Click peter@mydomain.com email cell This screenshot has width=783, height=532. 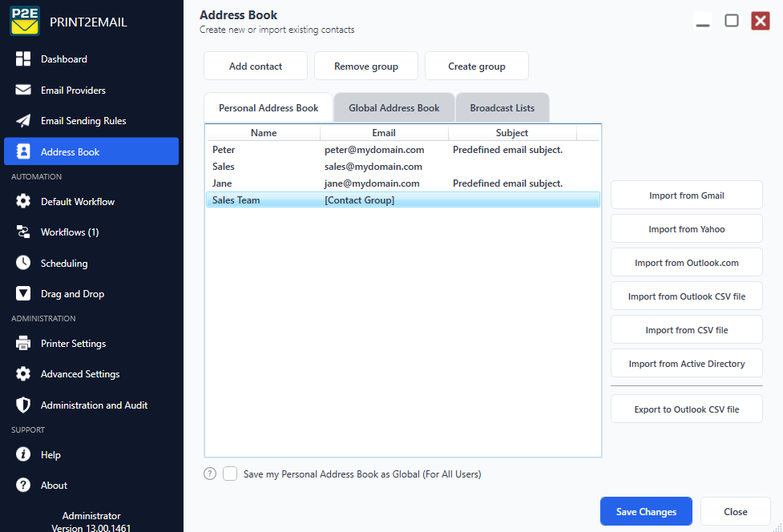click(374, 150)
